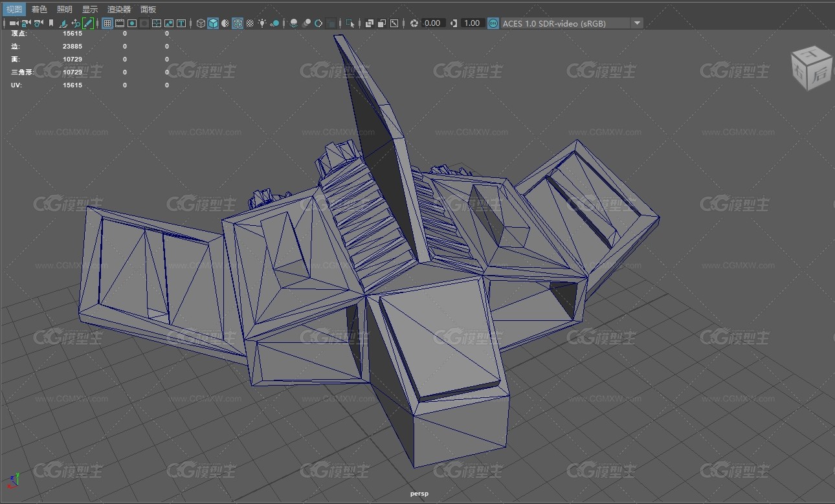Click the Lock Camera icon
The width and height of the screenshot is (835, 504).
[x=26, y=23]
